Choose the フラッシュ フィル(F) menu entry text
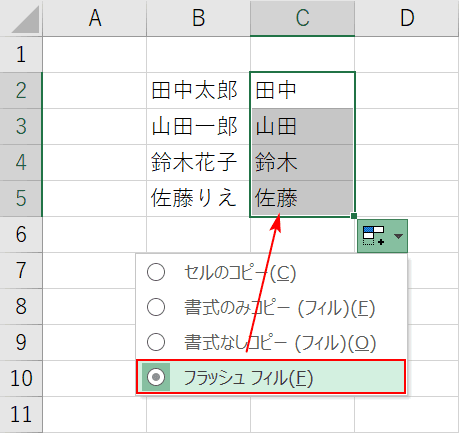This screenshot has width=459, height=433. pyautogui.click(x=248, y=378)
